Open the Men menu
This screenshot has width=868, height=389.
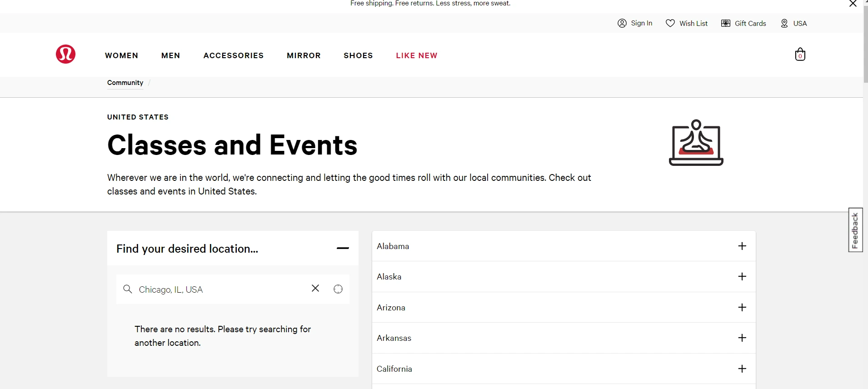click(170, 55)
